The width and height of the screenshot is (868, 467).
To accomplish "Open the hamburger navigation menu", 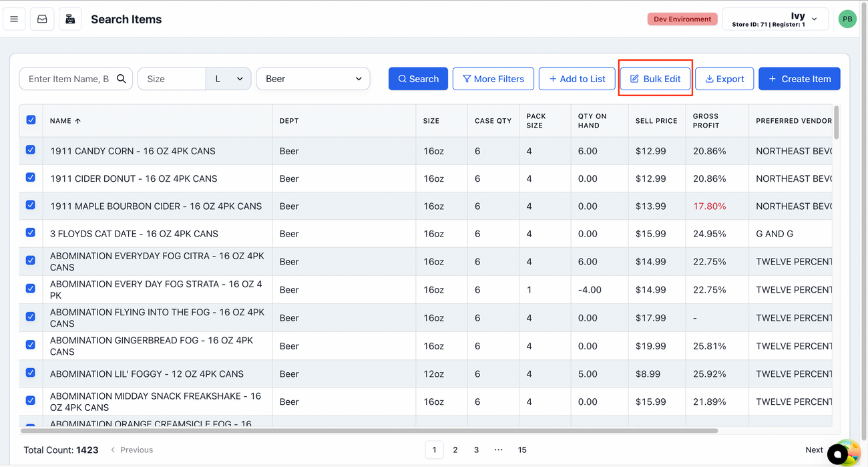I will [x=14, y=19].
